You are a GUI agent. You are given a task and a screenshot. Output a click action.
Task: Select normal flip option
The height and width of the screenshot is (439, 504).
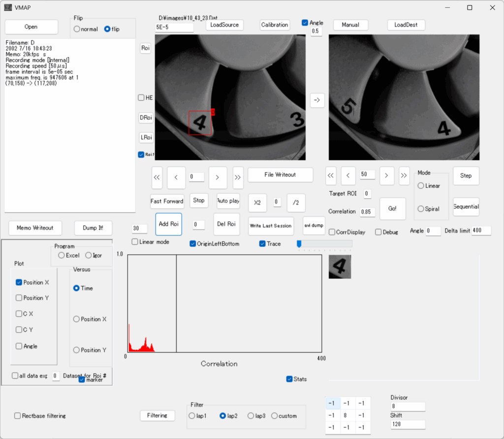pos(77,29)
